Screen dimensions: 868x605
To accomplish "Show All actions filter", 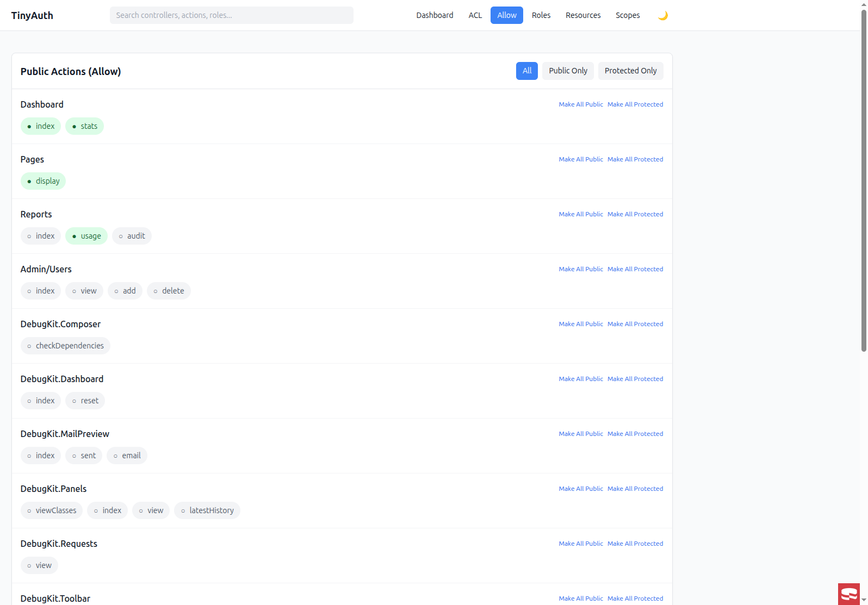I will click(527, 71).
